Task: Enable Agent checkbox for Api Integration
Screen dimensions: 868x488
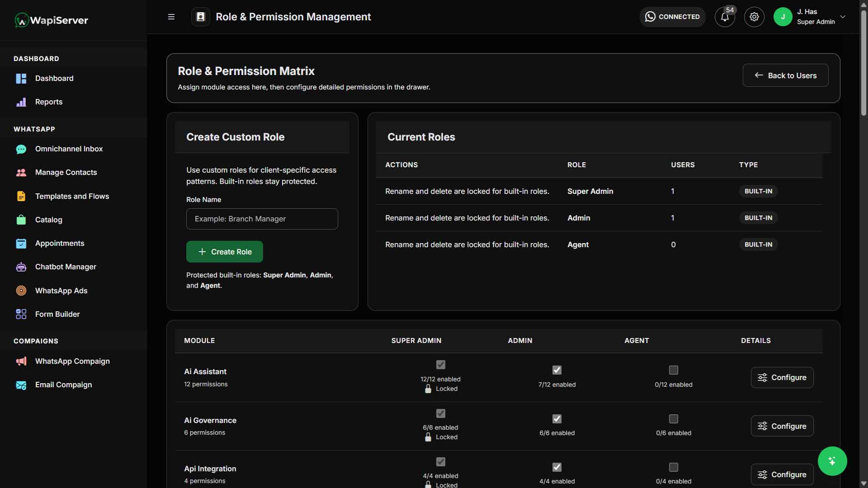Action: 674,467
